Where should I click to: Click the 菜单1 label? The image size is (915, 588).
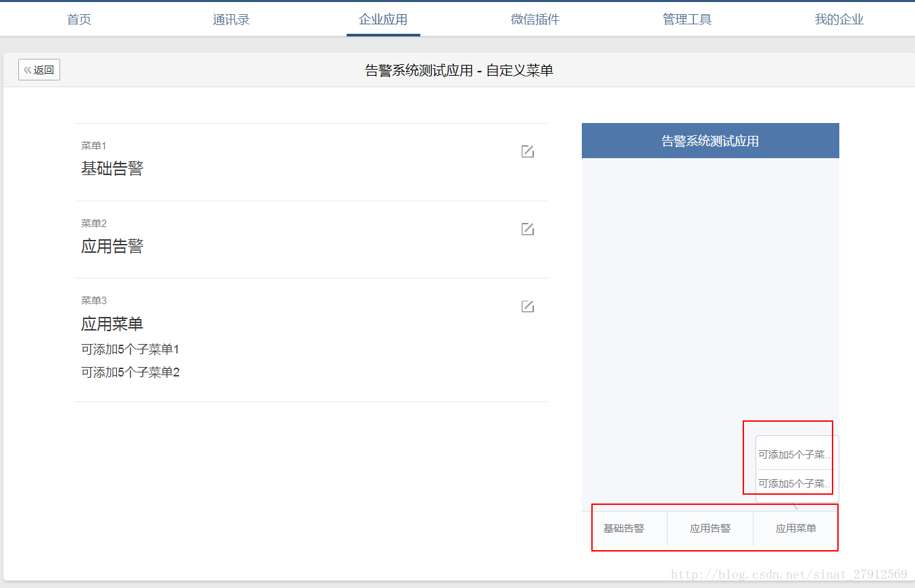(94, 146)
